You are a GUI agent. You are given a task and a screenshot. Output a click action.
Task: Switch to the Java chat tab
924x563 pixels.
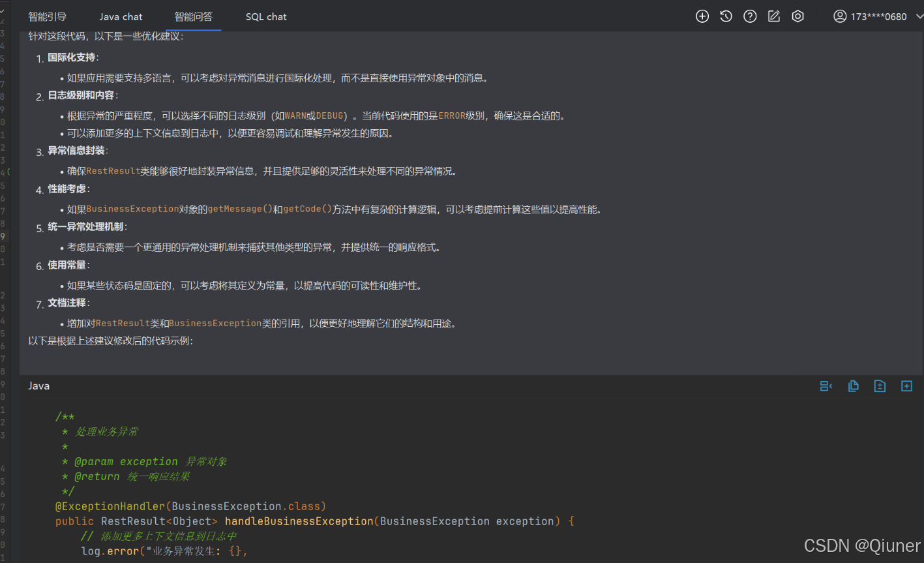(121, 16)
